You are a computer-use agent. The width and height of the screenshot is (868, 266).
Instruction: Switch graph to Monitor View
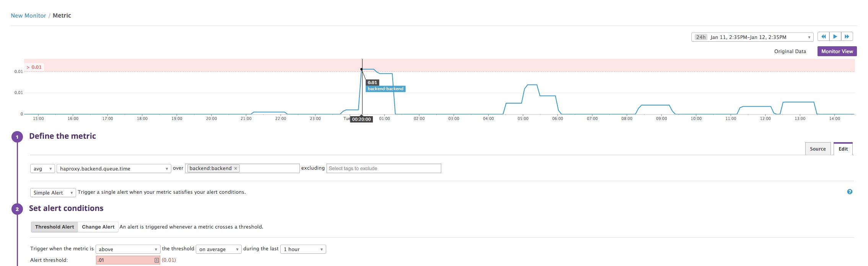(837, 51)
